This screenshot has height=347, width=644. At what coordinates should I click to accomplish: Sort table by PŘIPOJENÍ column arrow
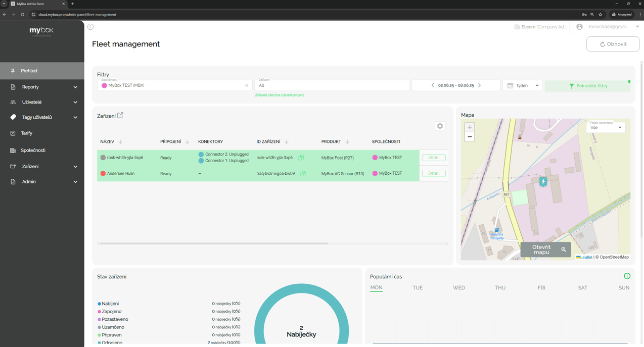187,142
